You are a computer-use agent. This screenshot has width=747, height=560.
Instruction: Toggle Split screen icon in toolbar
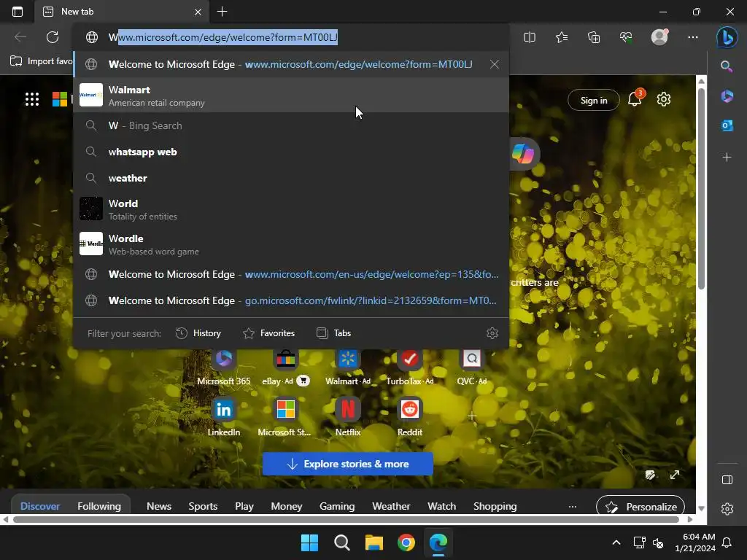[x=530, y=37]
